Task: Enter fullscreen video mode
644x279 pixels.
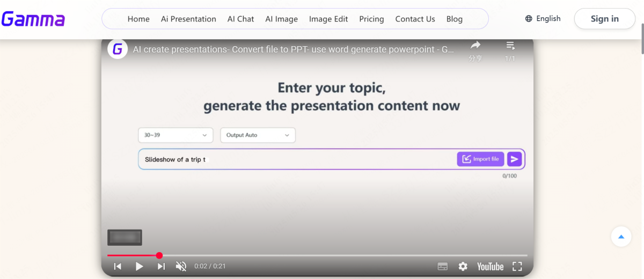Action: tap(517, 267)
